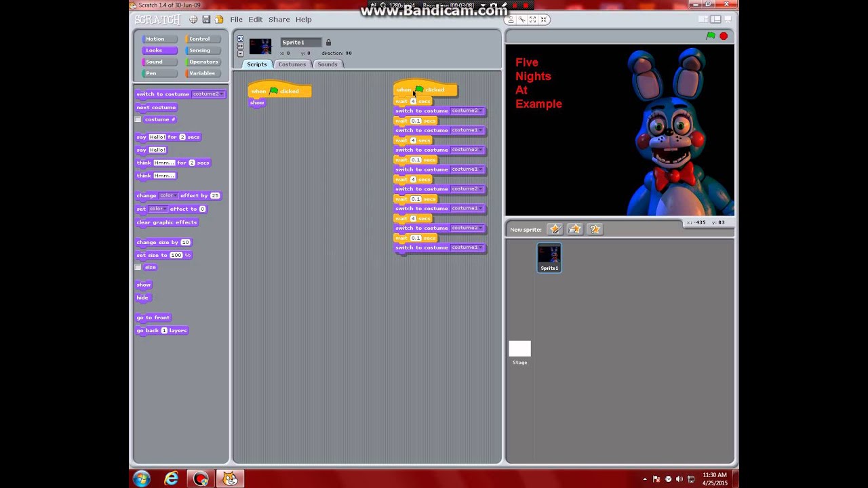Image resolution: width=868 pixels, height=488 pixels.
Task: Set rotation style to 'only face left-right'
Action: click(x=240, y=46)
